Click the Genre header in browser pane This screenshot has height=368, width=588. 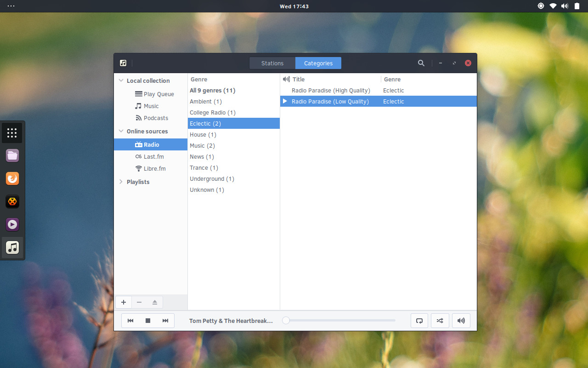tap(234, 79)
